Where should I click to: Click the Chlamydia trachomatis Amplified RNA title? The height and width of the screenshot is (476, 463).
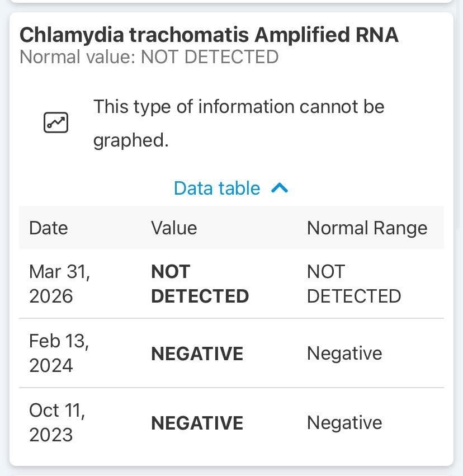(209, 35)
